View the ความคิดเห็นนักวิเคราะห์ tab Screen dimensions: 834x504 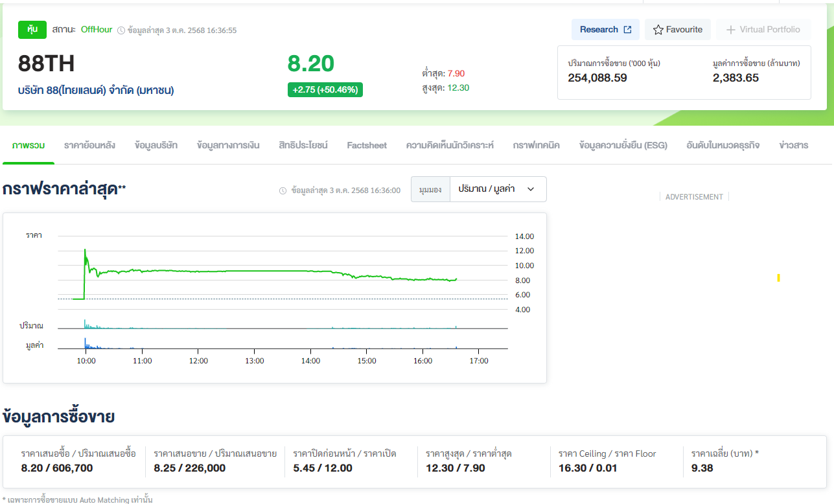450,145
